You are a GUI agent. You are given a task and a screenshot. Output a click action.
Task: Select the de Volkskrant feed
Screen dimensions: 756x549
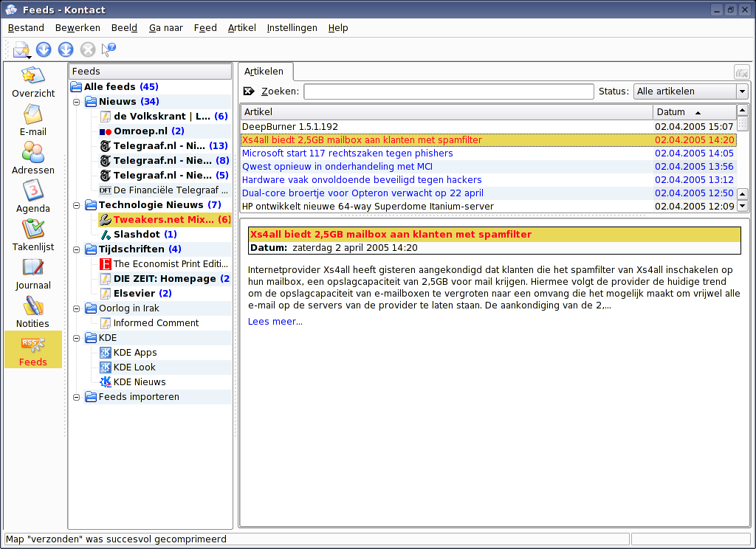tap(164, 116)
